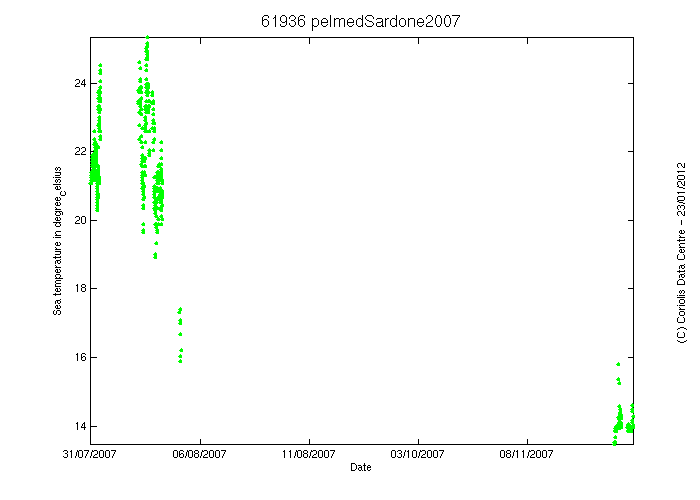Click the y-axis value 20
This screenshot has height=500, width=700.
point(80,220)
